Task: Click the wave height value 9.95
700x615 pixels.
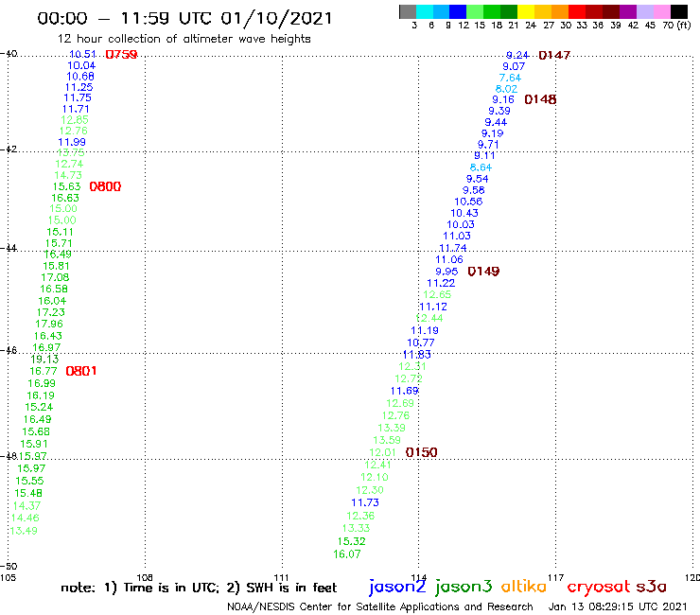Action: point(446,272)
